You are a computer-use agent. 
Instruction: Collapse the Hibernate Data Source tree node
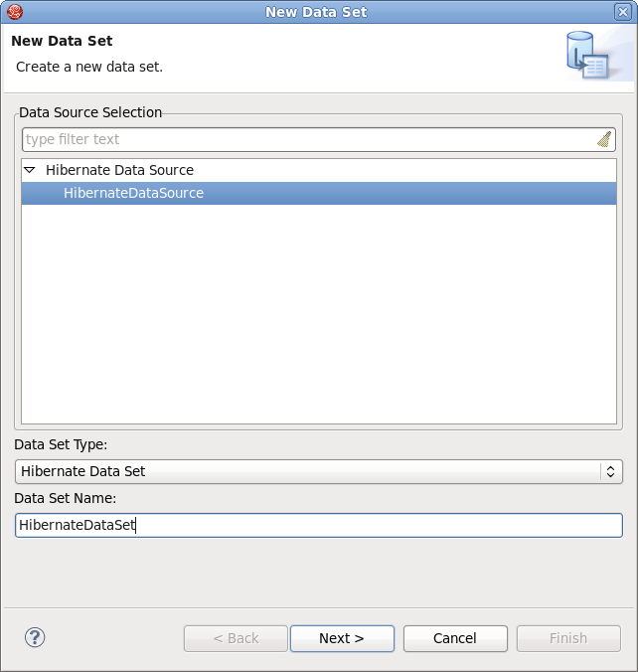30,170
